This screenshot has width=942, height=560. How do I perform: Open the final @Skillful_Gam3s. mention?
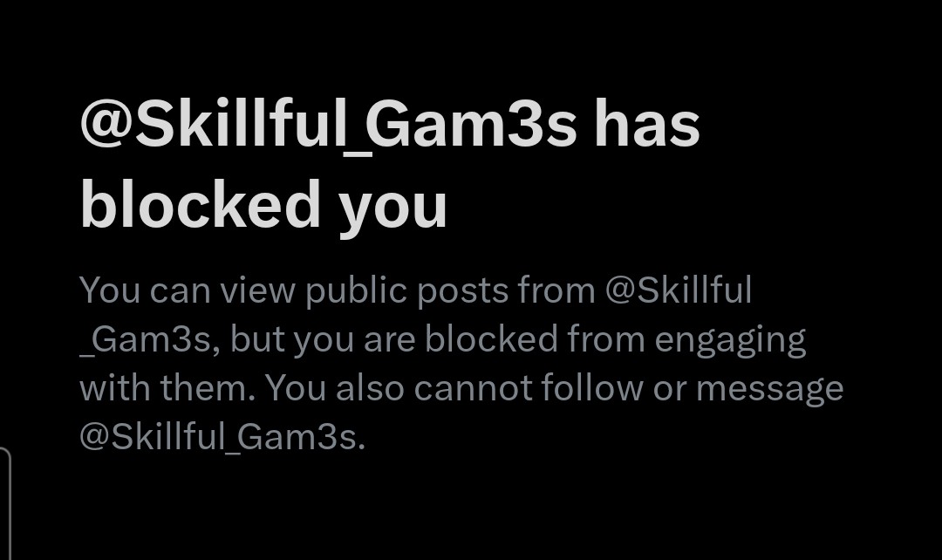(x=222, y=437)
